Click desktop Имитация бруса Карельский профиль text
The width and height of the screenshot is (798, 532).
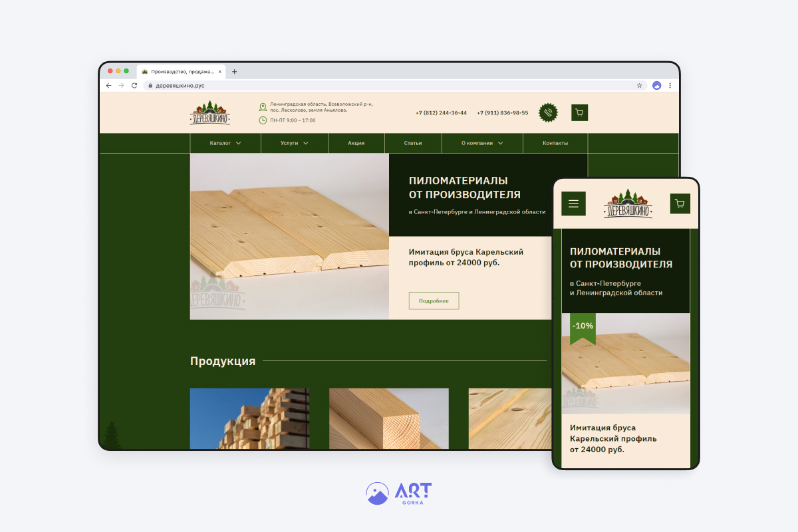[x=466, y=257]
